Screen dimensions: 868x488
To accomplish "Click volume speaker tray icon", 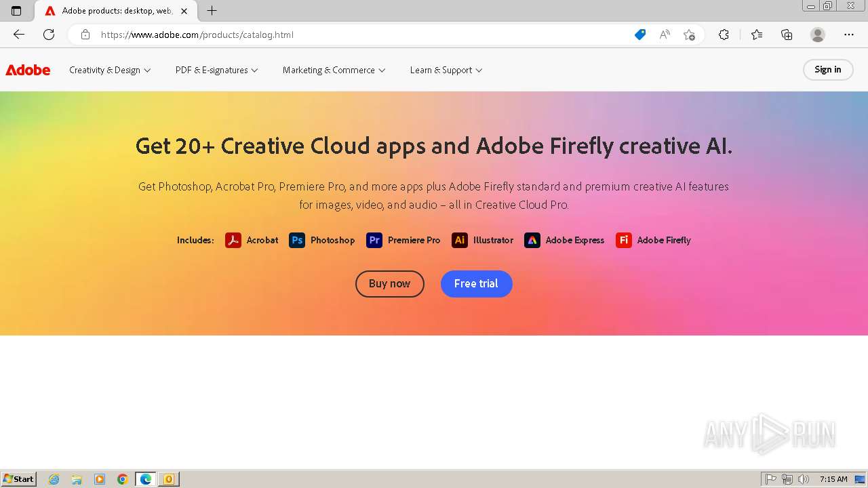I will click(803, 479).
